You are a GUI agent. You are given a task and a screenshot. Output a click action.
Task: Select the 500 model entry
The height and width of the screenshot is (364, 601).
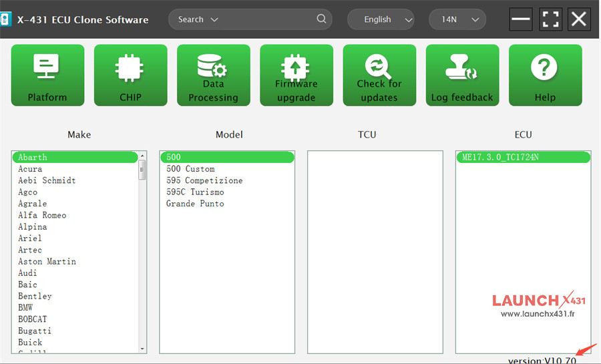pyautogui.click(x=227, y=157)
